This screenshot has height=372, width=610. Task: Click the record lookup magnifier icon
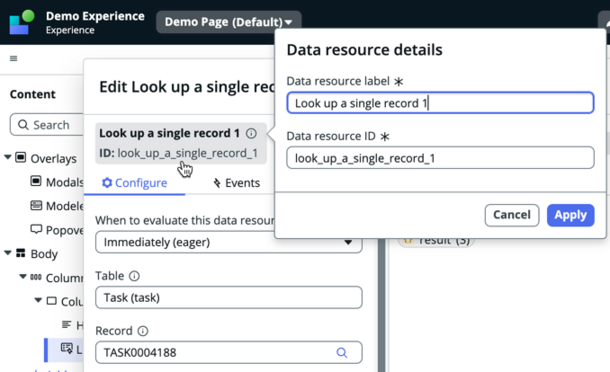[342, 353]
